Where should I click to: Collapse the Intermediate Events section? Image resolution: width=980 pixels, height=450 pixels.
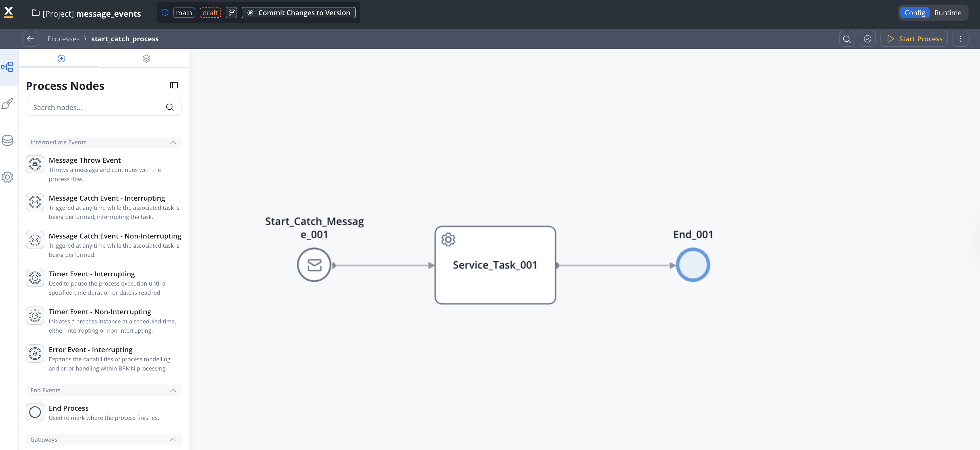[x=173, y=142]
